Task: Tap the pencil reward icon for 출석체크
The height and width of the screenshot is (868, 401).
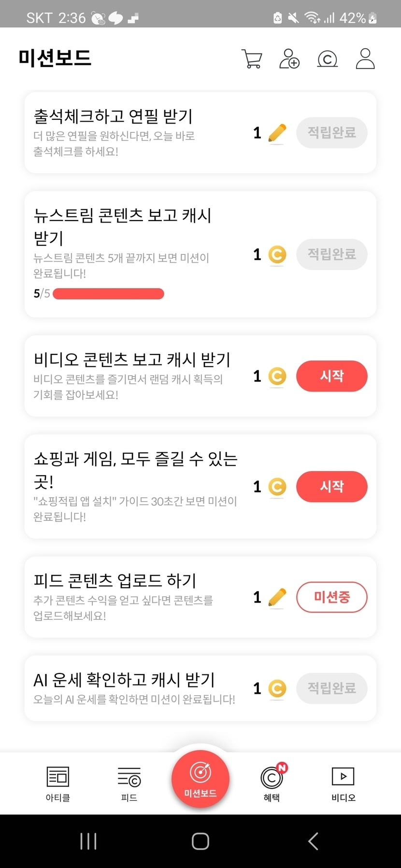Action: coord(277,133)
